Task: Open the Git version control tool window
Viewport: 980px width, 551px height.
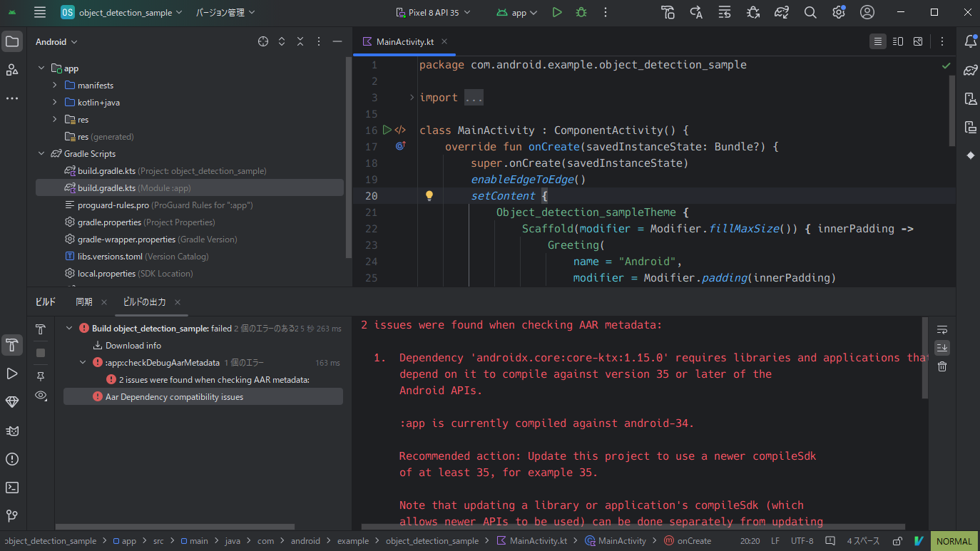Action: 12,516
